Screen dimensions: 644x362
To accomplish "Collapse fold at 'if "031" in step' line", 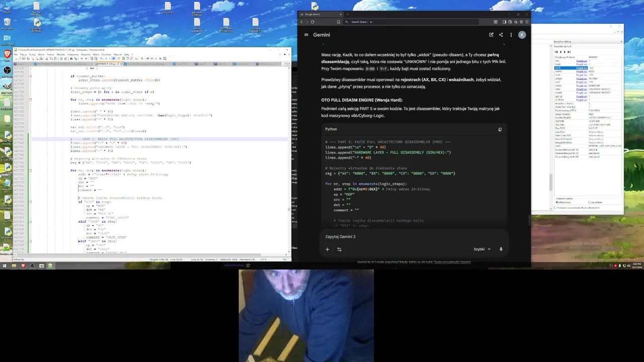I will click(x=30, y=202).
